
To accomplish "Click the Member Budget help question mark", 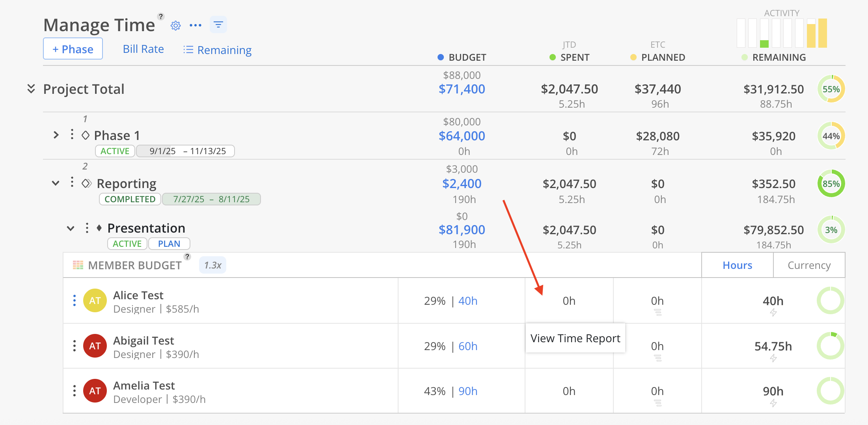I will (x=187, y=257).
